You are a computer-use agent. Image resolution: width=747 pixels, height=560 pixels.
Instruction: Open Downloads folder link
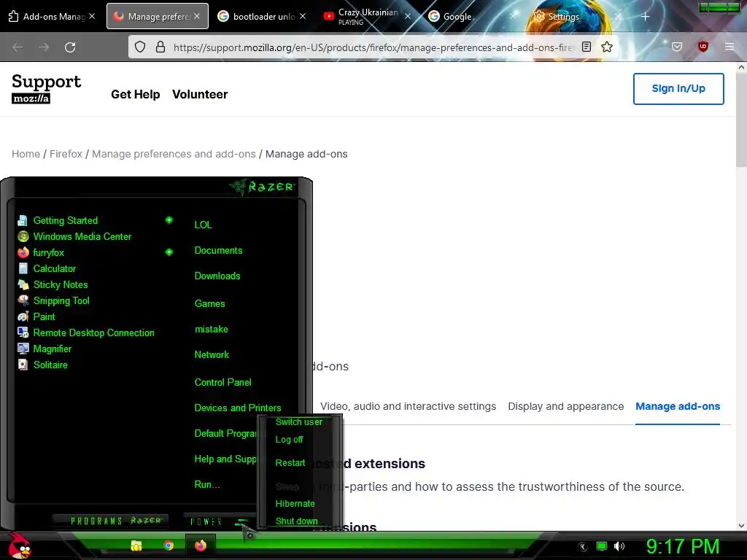[217, 276]
